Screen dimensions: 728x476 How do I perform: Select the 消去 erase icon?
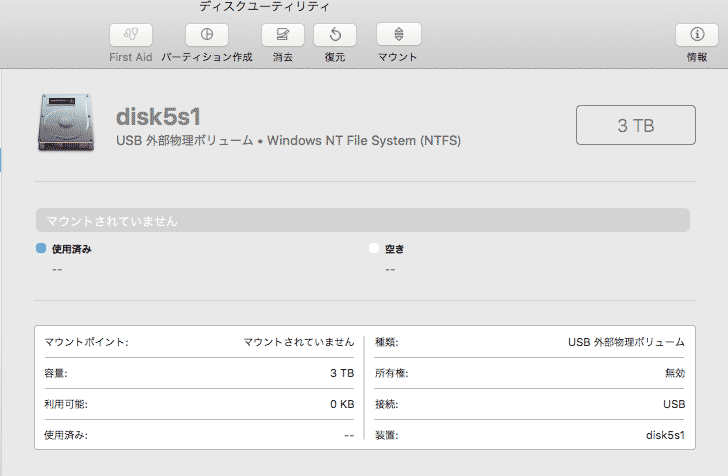(283, 35)
